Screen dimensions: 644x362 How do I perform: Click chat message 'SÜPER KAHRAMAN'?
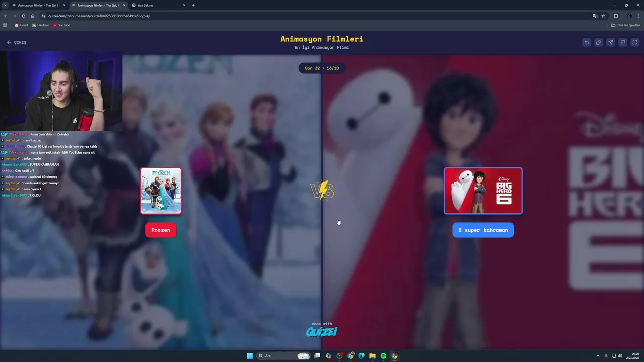(44, 165)
